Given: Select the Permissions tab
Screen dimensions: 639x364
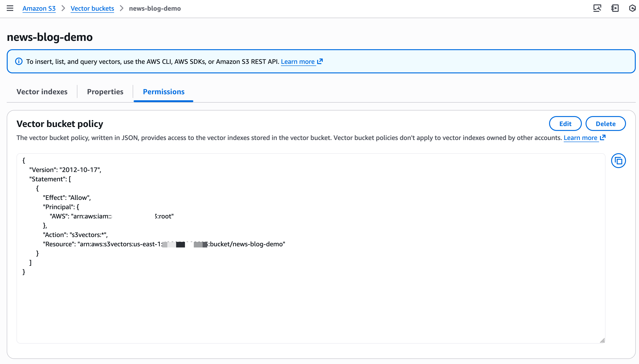Looking at the screenshot, I should point(164,92).
